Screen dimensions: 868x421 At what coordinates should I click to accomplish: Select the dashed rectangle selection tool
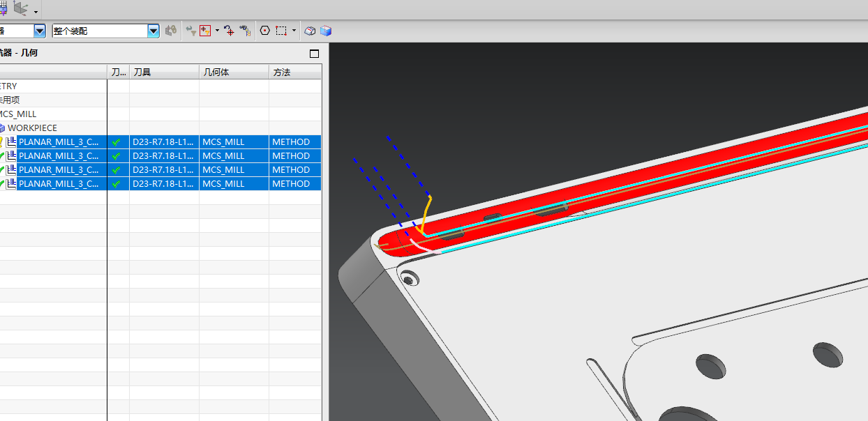281,31
